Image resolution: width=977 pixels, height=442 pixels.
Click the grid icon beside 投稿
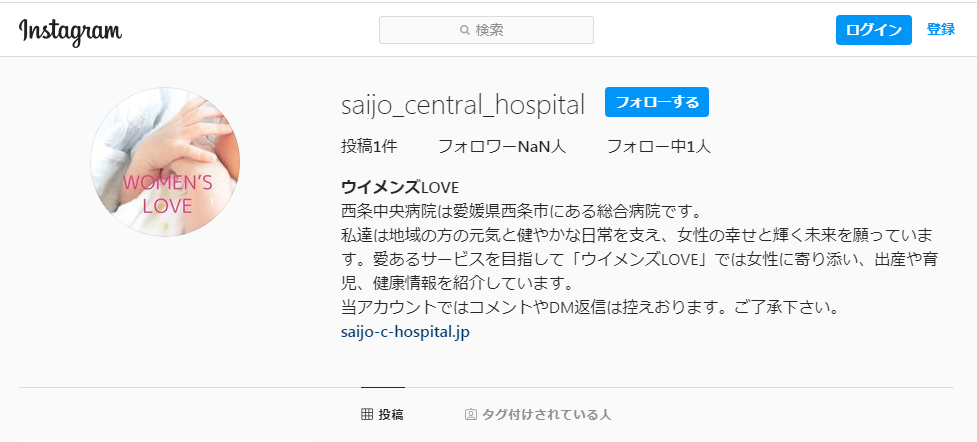point(367,415)
